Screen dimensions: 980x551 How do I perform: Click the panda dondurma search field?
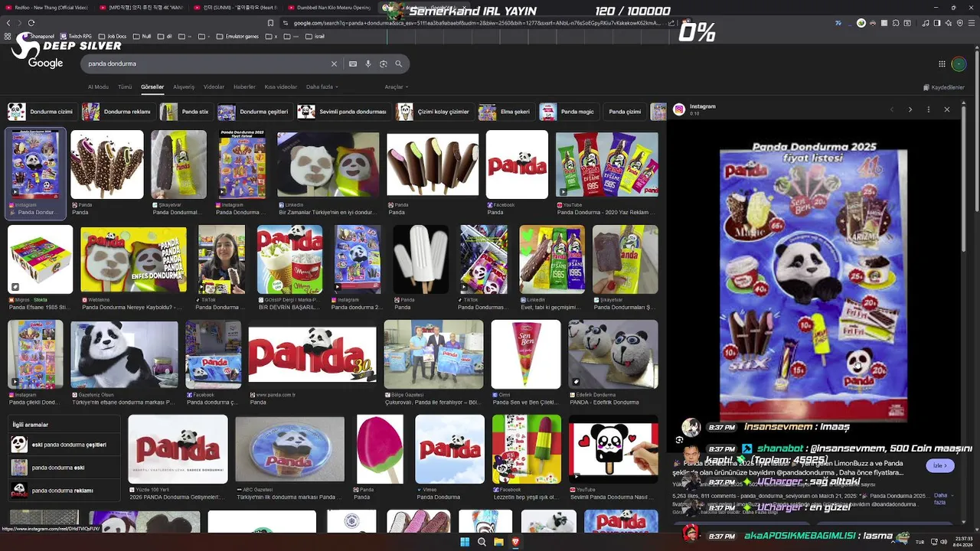[x=207, y=64]
